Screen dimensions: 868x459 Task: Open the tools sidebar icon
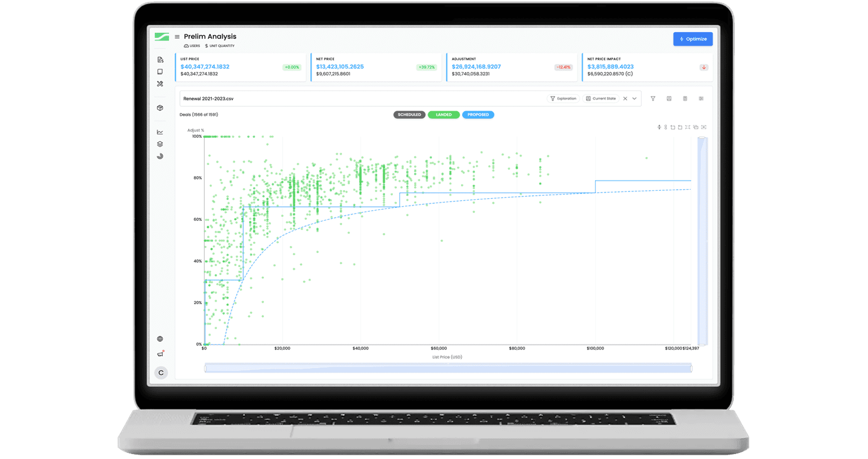pyautogui.click(x=160, y=84)
